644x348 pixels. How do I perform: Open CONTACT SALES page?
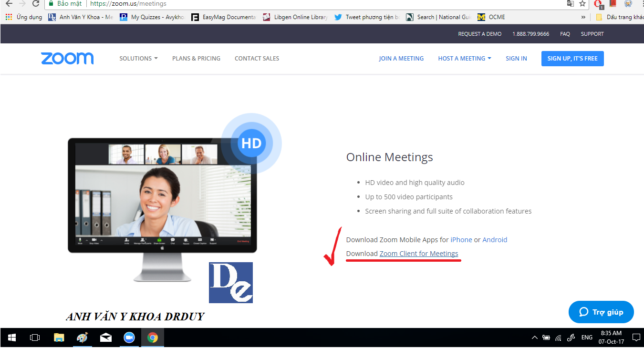257,58
